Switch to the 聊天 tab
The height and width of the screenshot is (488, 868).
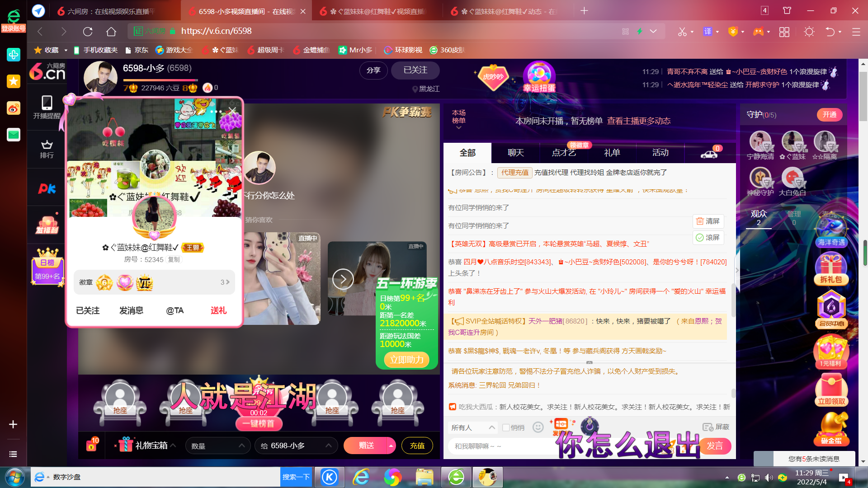click(516, 153)
